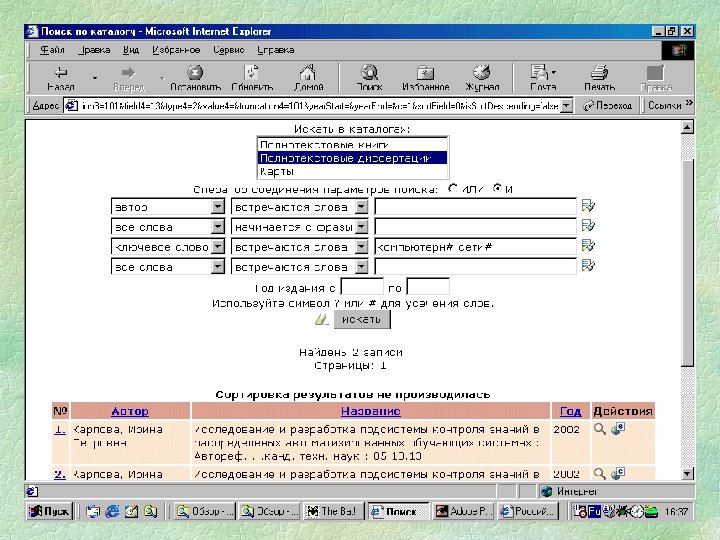Open the fourth row встречаются слова dropdown
The image size is (720, 540).
click(x=361, y=267)
